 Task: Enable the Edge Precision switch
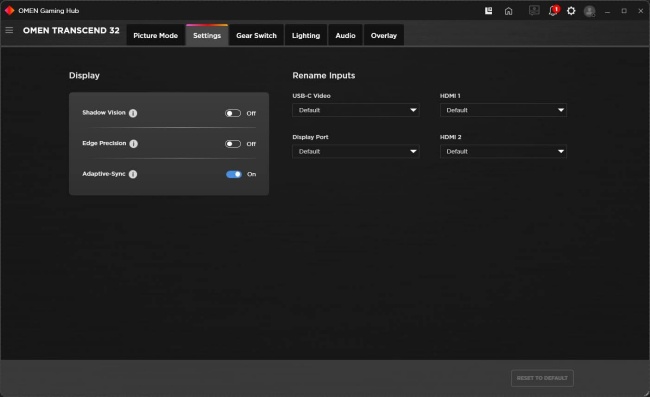click(x=233, y=144)
